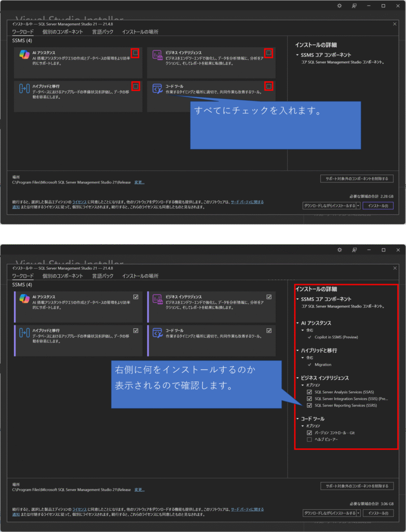Select ワークロード tab in bottom window
406x532 pixels.
[23, 276]
